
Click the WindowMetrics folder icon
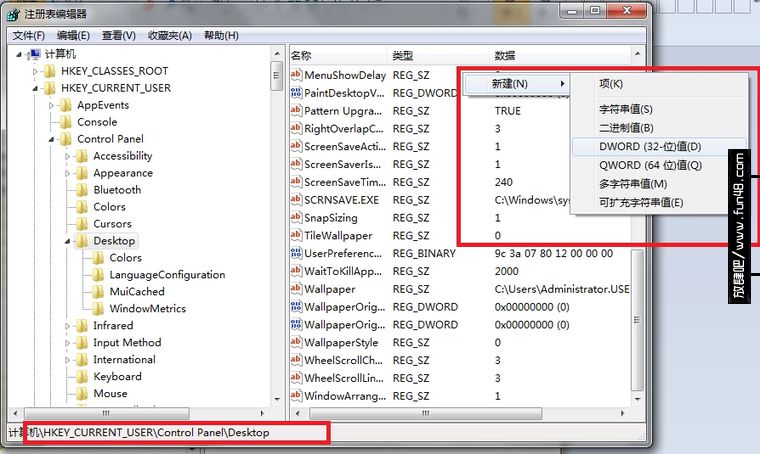coord(98,309)
